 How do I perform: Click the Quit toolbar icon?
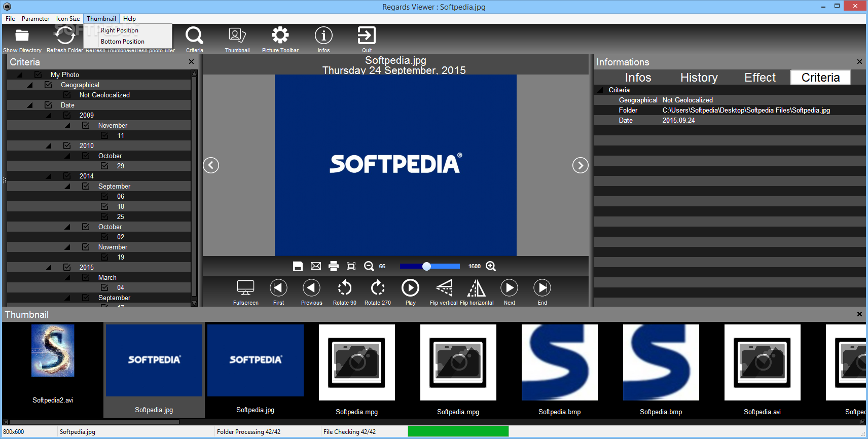[x=367, y=35]
